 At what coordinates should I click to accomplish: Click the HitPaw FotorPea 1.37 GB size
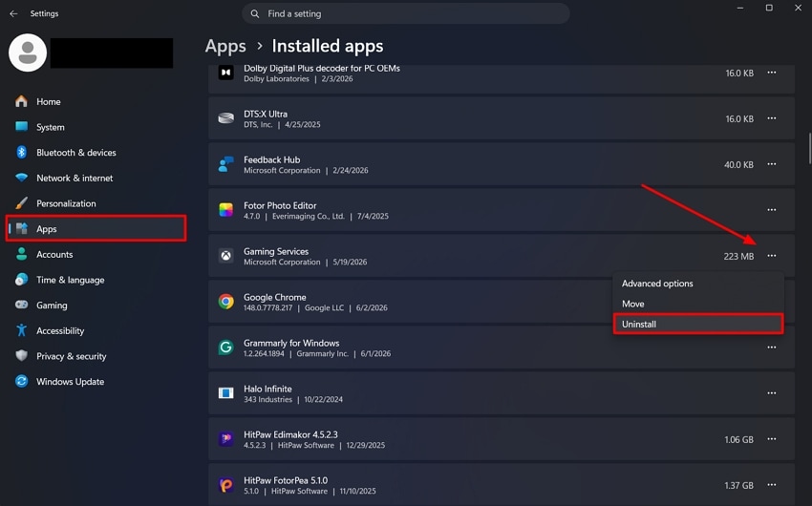click(738, 485)
